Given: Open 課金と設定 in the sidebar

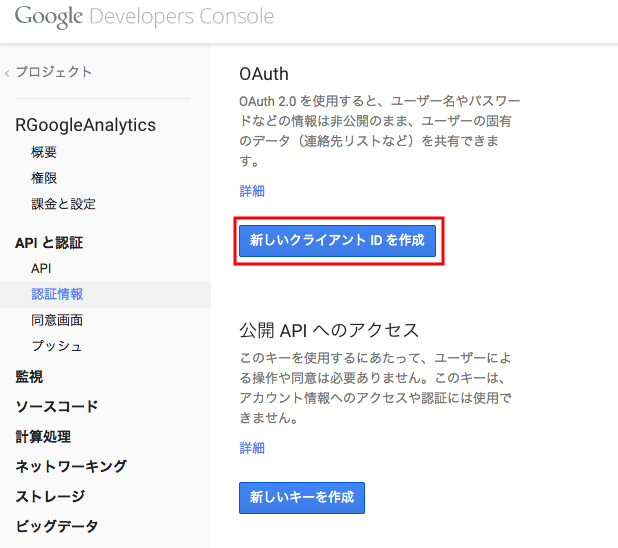Looking at the screenshot, I should coord(63,204).
